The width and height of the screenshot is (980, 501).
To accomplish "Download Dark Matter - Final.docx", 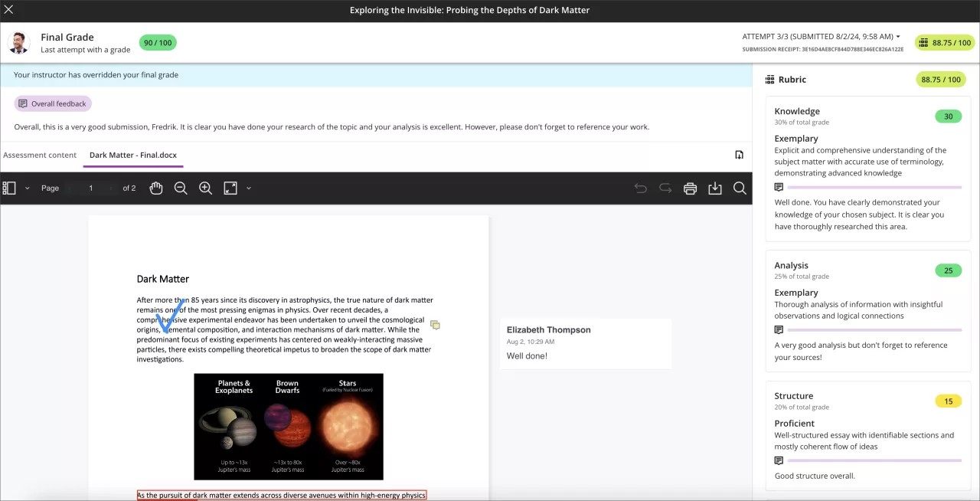I will tap(714, 188).
